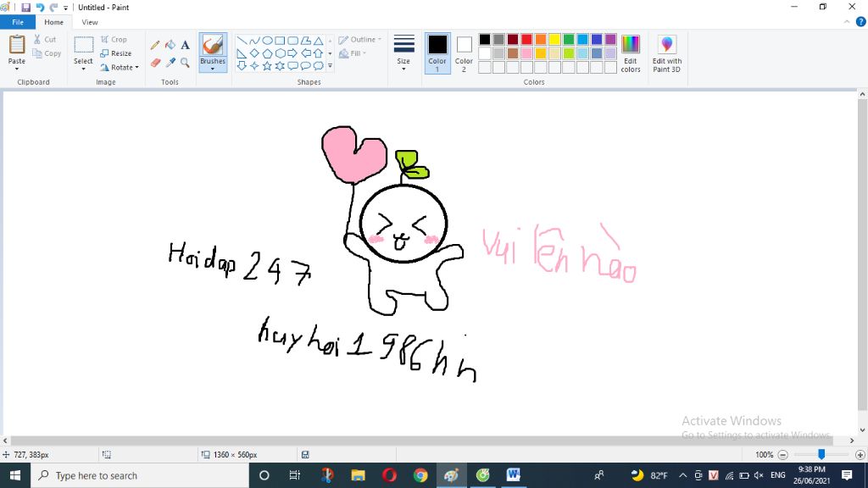
Task: Pick the pink (rose) color swatch
Action: [x=526, y=53]
